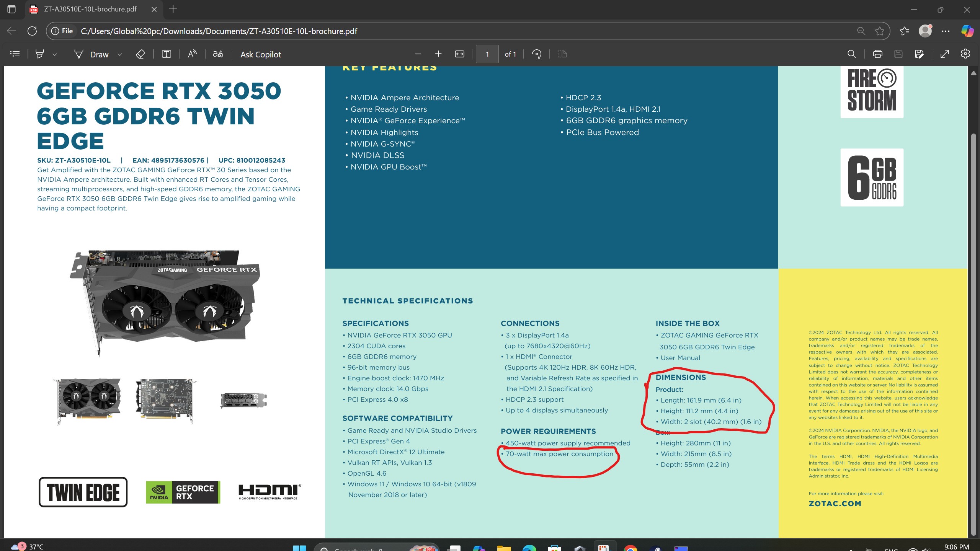Activate the Draw tool
980x551 pixels.
(92, 54)
